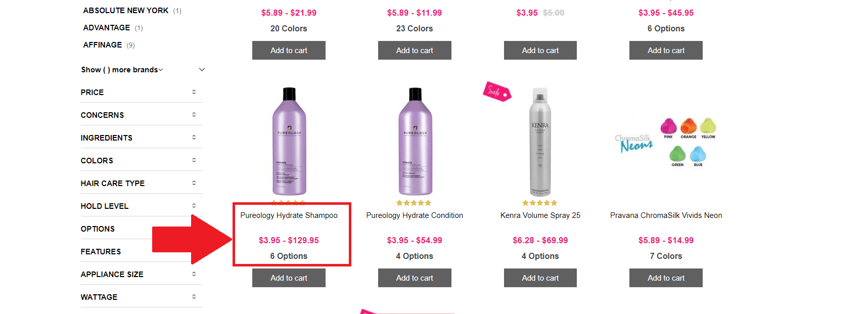
Task: Filter by AFFINAGE brand
Action: pyautogui.click(x=103, y=45)
